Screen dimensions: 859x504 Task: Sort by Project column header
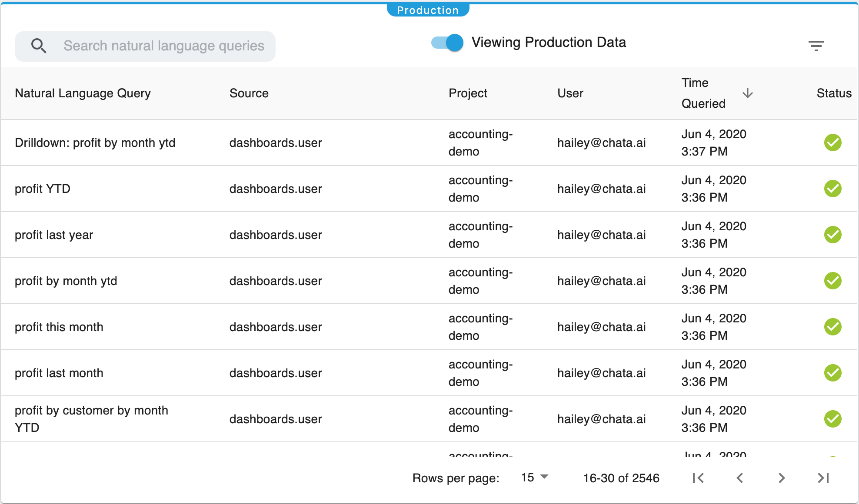click(x=468, y=93)
